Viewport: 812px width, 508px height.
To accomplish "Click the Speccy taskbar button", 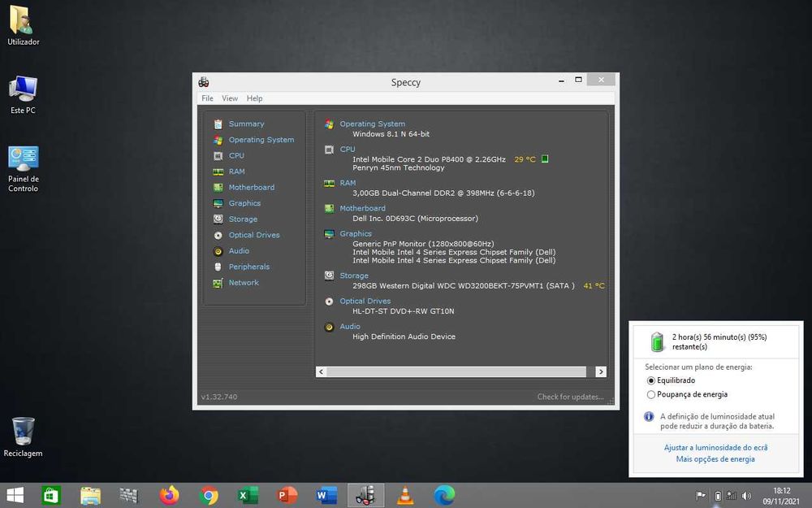I will click(365, 496).
